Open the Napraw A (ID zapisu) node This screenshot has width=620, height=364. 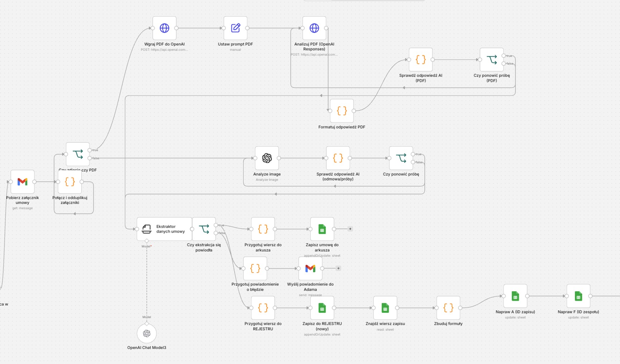pyautogui.click(x=515, y=296)
